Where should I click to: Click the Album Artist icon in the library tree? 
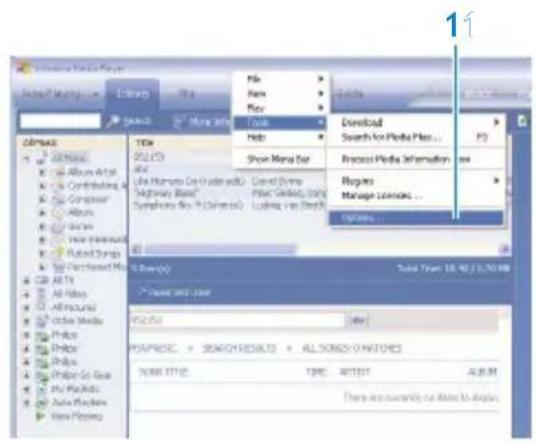[60, 172]
